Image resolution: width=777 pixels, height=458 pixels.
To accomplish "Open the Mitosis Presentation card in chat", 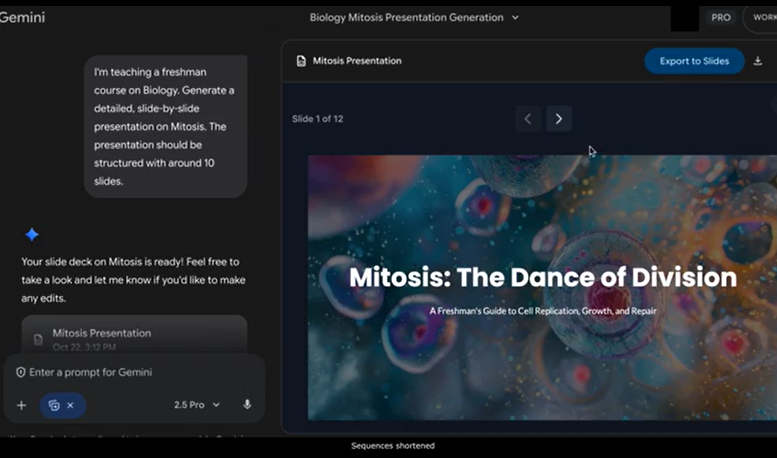I will coord(134,336).
